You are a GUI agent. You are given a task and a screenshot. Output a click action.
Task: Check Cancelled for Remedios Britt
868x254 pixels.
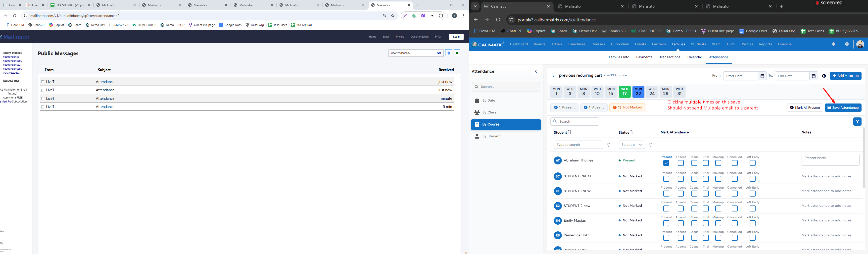[x=735, y=238]
